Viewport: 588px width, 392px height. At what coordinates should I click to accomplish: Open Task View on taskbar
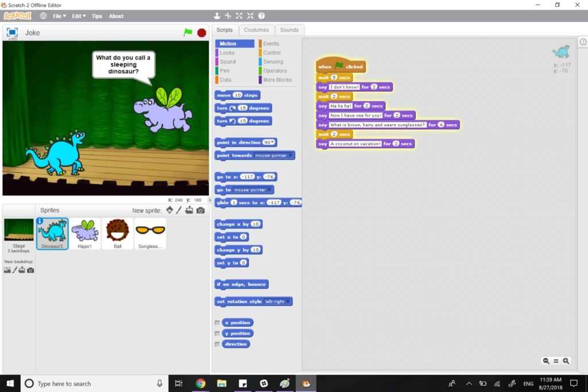(179, 383)
